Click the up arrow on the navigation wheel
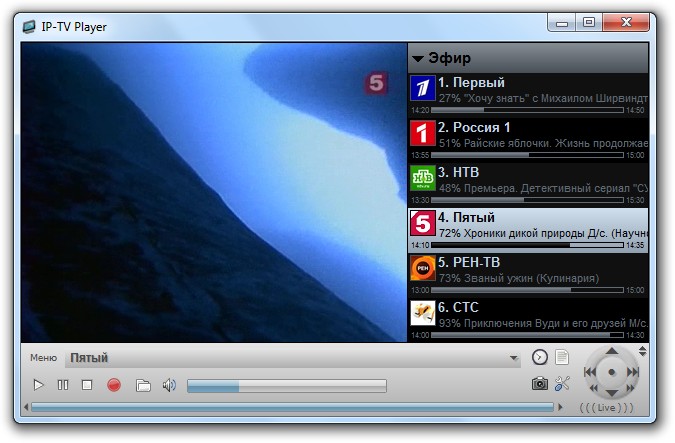 click(612, 351)
